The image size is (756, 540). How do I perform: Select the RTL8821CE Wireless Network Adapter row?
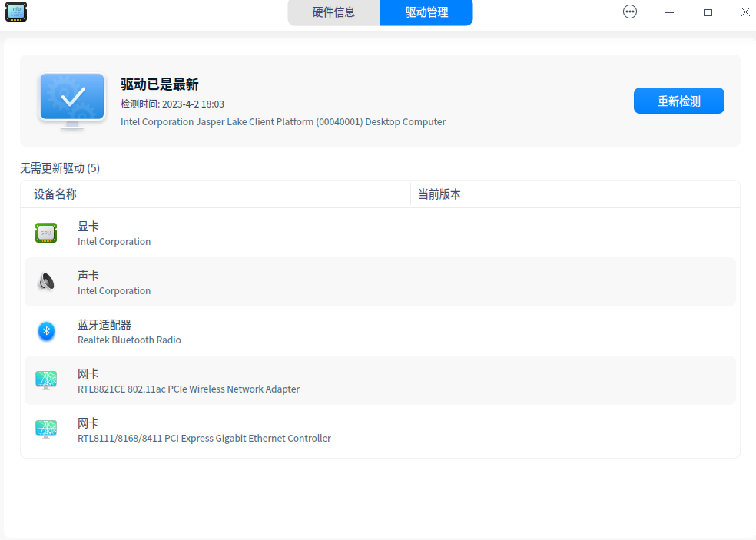click(380, 380)
